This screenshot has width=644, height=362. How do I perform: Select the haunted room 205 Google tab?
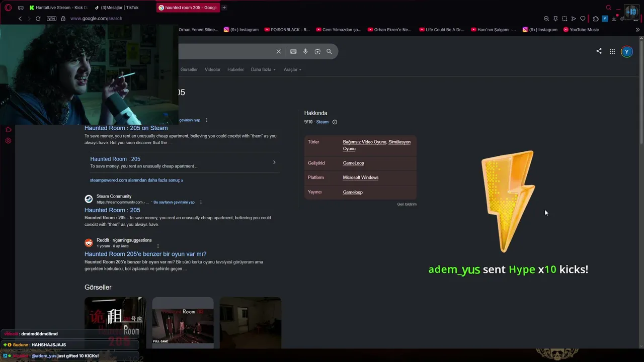(188, 8)
